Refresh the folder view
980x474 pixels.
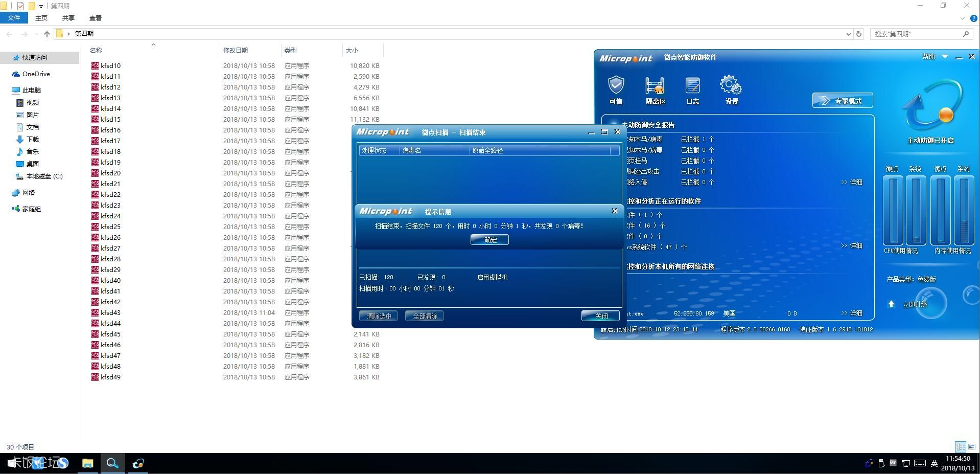click(859, 34)
